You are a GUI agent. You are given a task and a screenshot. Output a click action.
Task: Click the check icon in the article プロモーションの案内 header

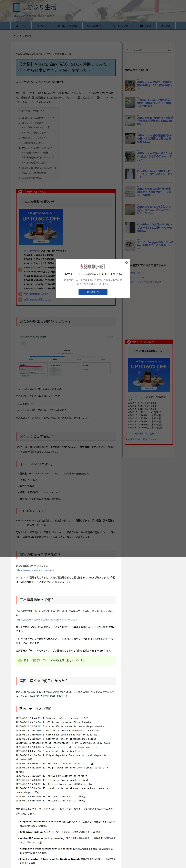(20, 191)
